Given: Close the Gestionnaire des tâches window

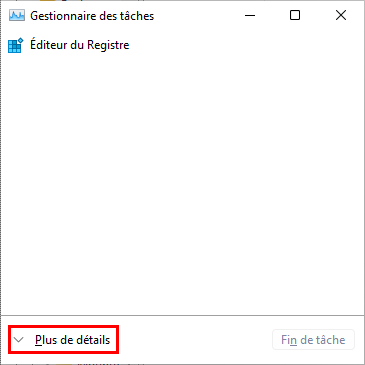Looking at the screenshot, I should 341,15.
